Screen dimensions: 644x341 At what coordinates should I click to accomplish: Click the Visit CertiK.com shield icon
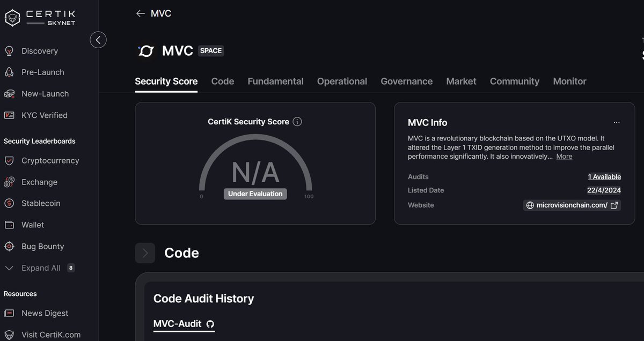9,335
